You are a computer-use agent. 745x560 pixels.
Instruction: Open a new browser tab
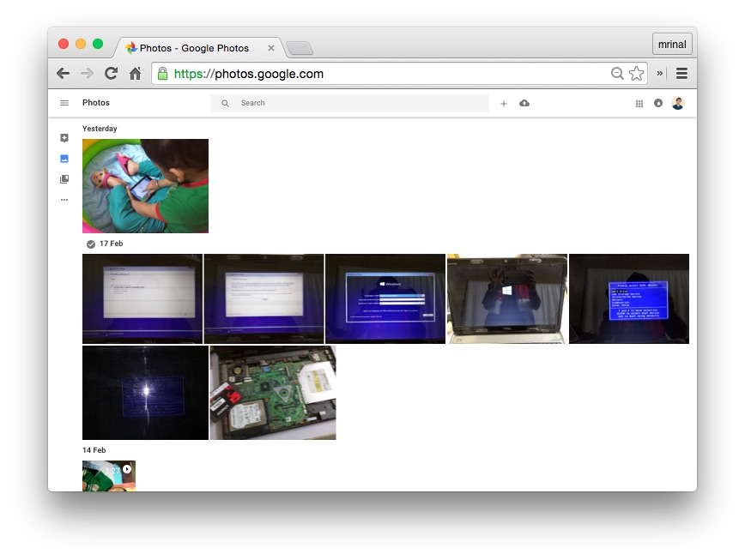pos(300,48)
